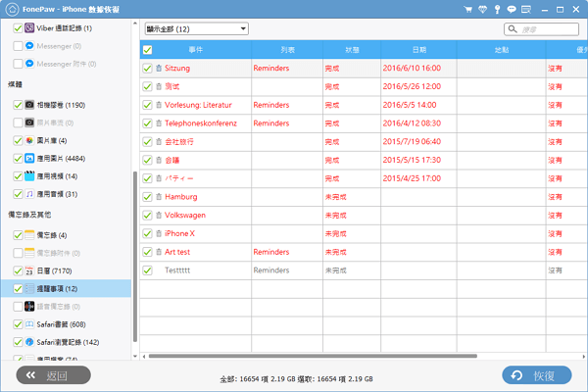The width and height of the screenshot is (588, 392).
Task: Uncheck the Safari bookmarks (608) checkbox
Action: pos(18,324)
